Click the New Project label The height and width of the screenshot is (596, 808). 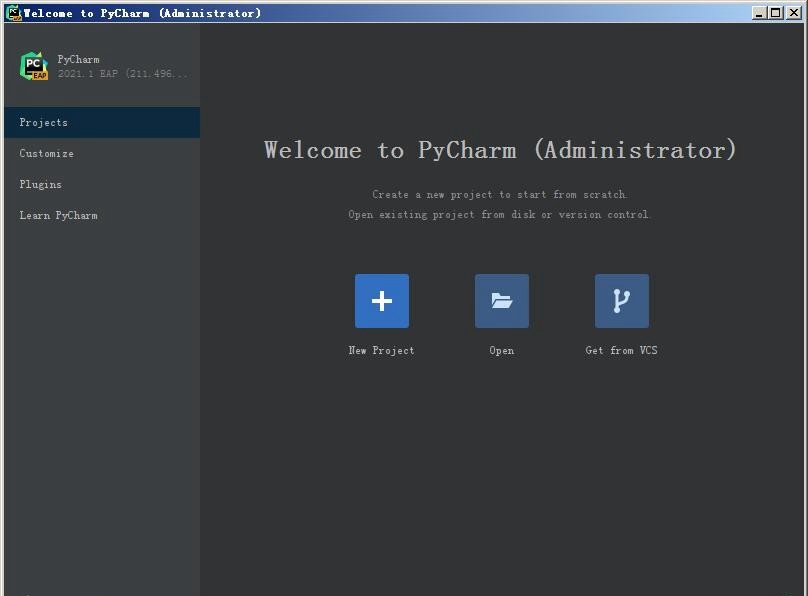click(381, 351)
